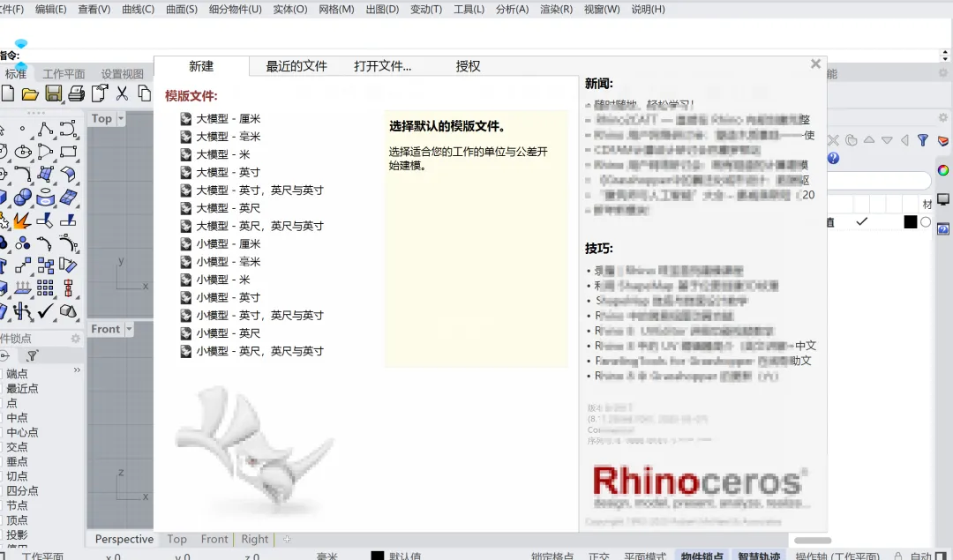Expand the osnap panel double-chevron

coord(77,370)
